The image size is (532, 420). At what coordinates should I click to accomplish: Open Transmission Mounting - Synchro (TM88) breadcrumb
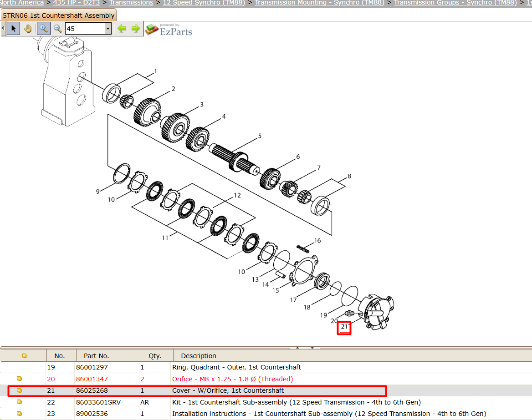[319, 3]
